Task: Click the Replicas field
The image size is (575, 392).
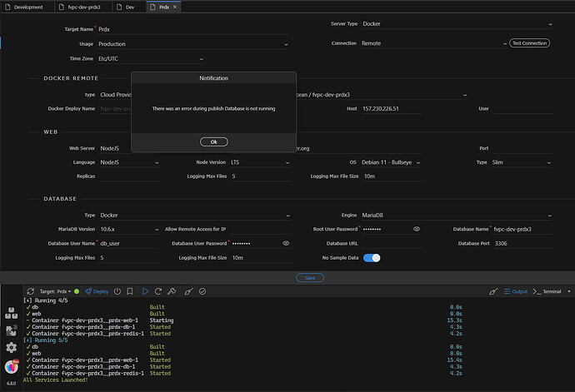Action: (x=129, y=176)
